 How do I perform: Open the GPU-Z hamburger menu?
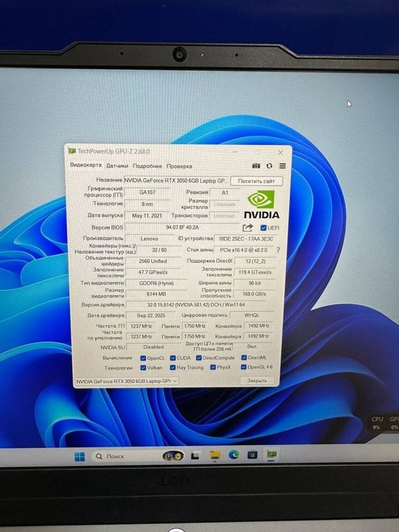pos(282,166)
